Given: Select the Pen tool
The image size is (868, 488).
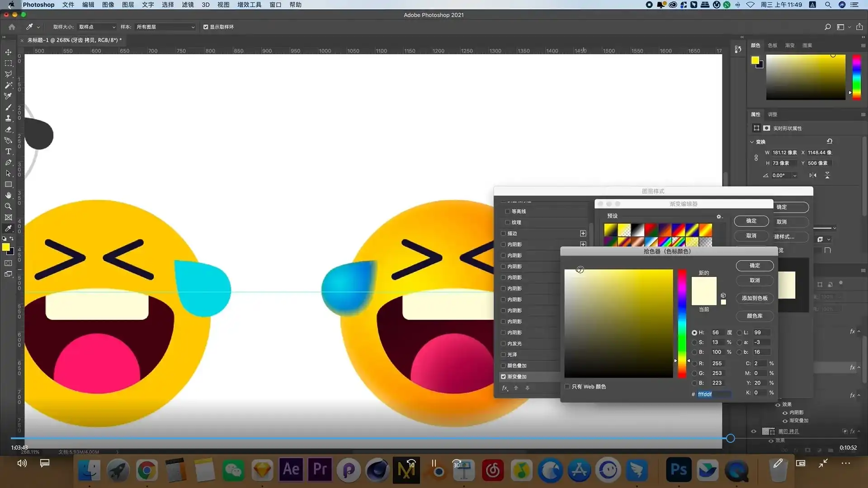Looking at the screenshot, I should tap(8, 162).
